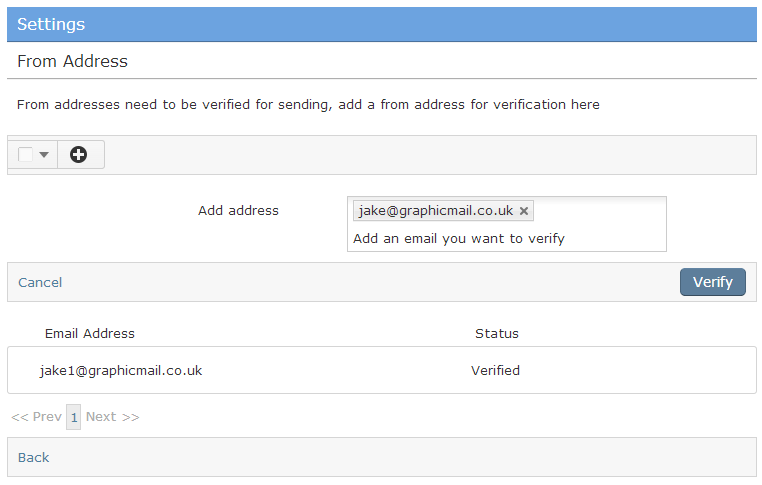
Task: Click the Verified status of jake1 address
Action: 495,370
